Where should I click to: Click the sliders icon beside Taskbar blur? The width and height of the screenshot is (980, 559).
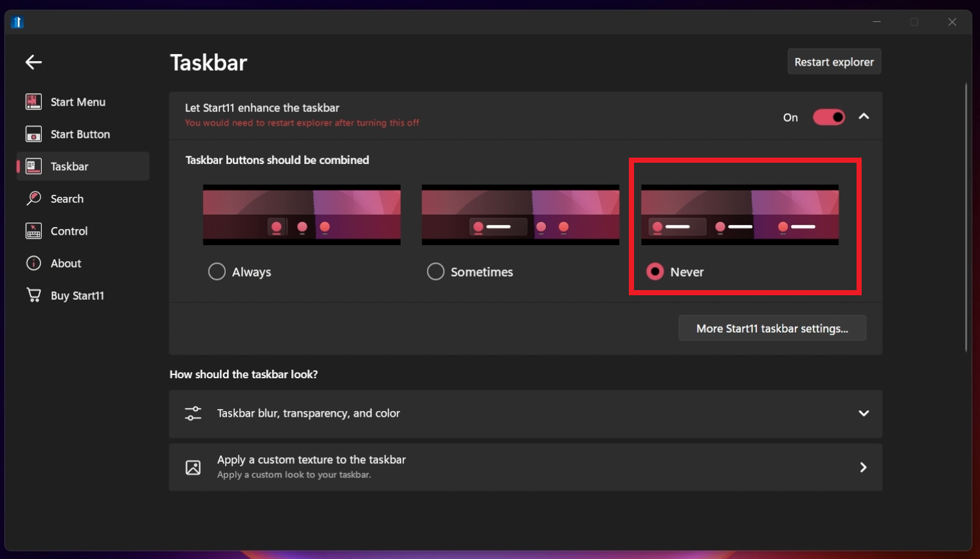(x=193, y=413)
